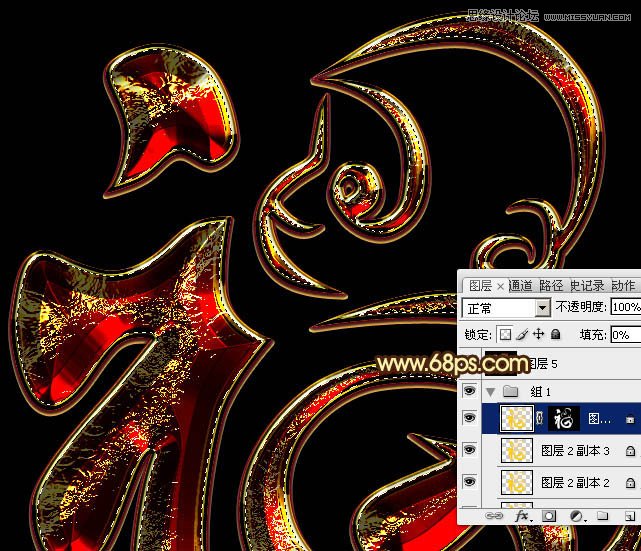The image size is (641, 551).
Task: Add a layer mask with the mask button
Action: [x=549, y=516]
